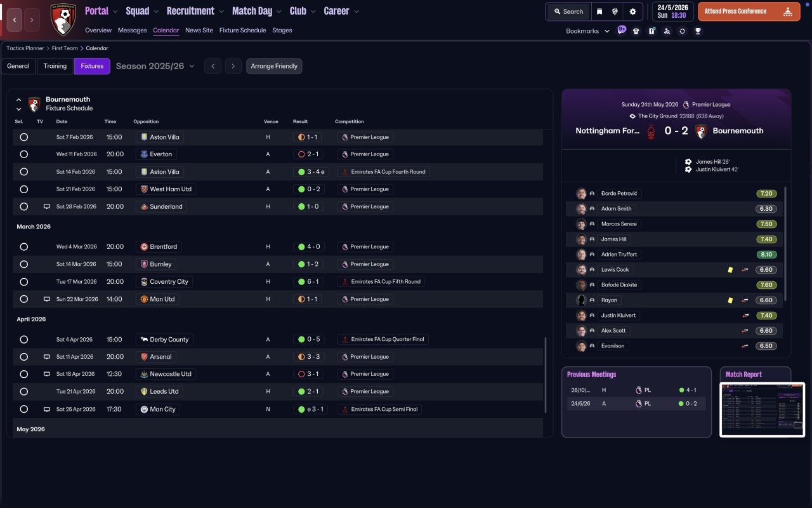This screenshot has width=812, height=508.
Task: Open the Overview sub-menu item
Action: point(98,30)
